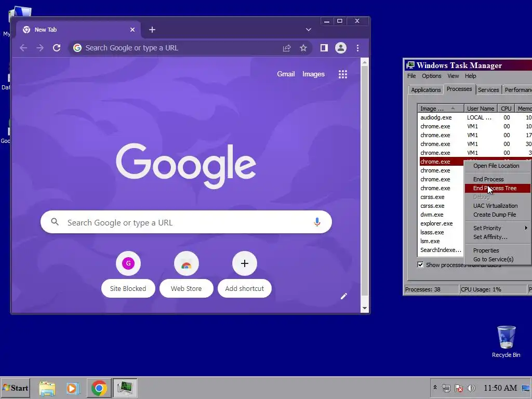Customize Chrome with the pencil icon
The height and width of the screenshot is (399, 532).
[x=344, y=296]
